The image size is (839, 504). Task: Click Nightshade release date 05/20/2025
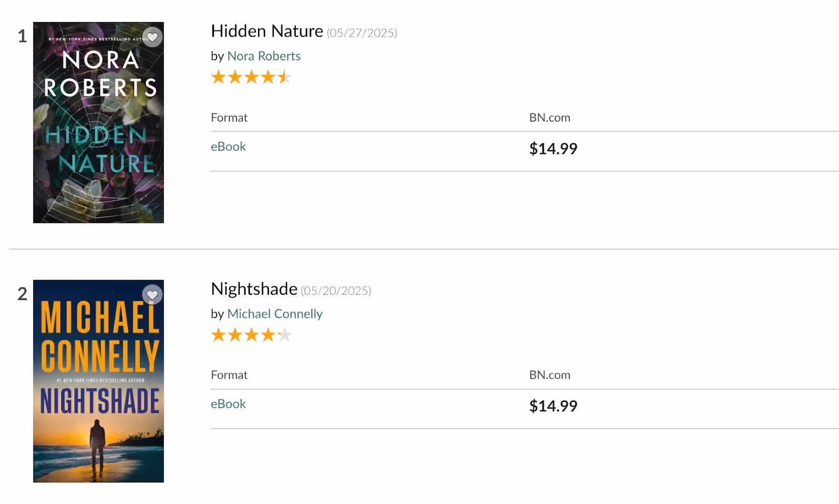coord(336,291)
